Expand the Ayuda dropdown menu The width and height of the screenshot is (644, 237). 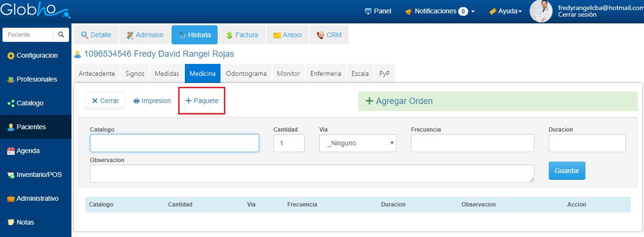coord(505,11)
